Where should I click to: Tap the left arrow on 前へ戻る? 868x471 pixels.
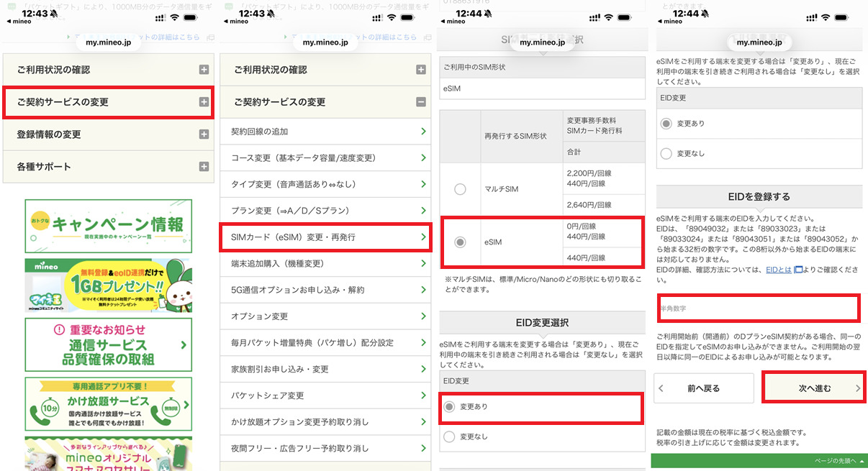(x=661, y=388)
